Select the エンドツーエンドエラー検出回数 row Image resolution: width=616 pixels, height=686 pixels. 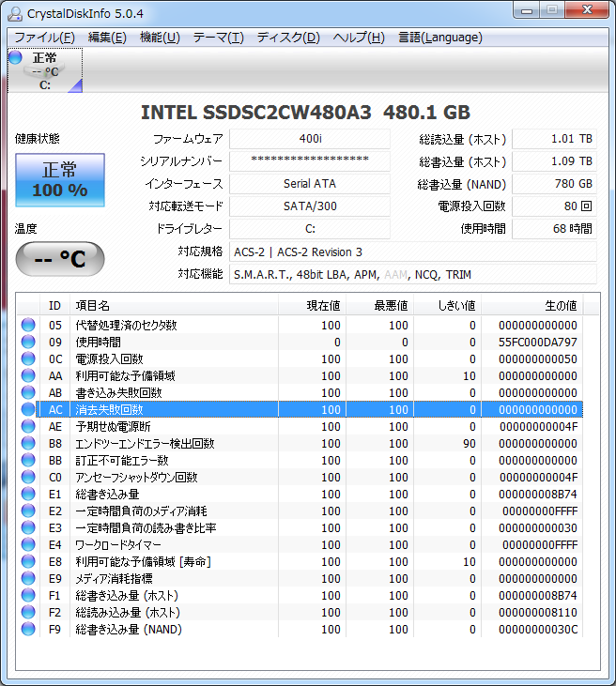pos(300,444)
